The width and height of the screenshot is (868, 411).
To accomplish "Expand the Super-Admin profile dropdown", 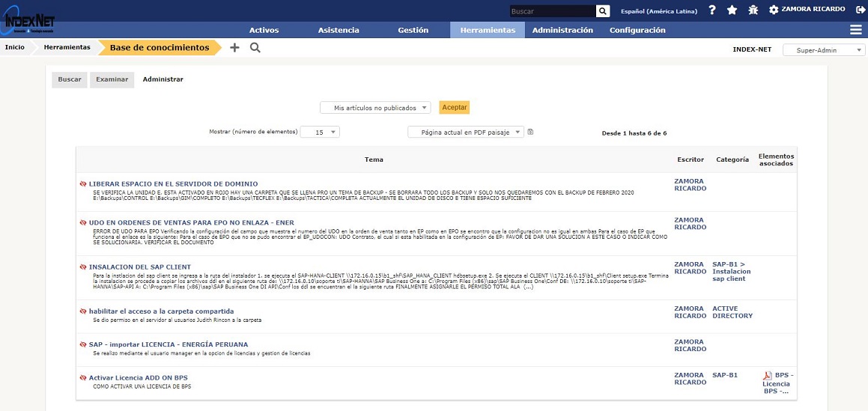I will pos(824,50).
